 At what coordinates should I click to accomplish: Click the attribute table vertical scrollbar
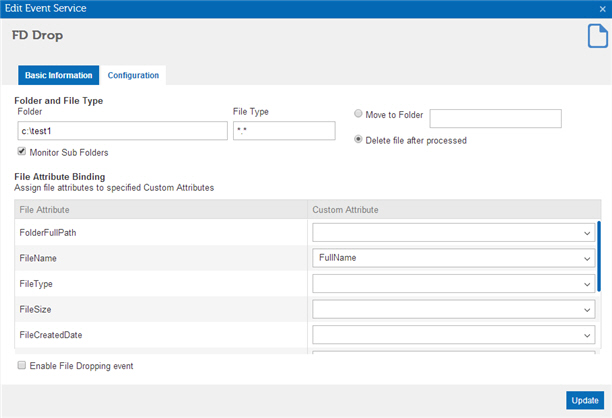coord(599,256)
